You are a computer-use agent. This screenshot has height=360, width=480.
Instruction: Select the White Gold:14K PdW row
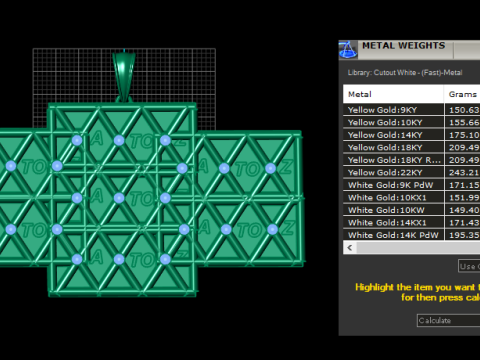(412, 235)
